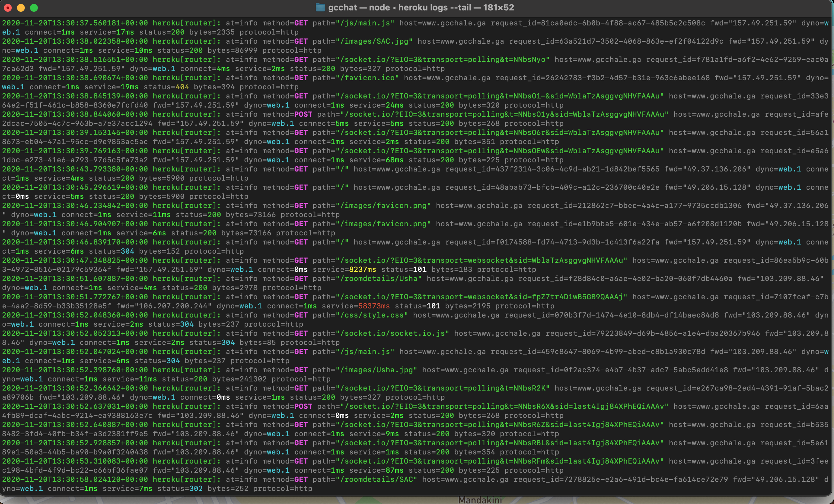Click the window title 'heroku logs --tail'
Viewport: 834px width, 504px height.
click(435, 7)
